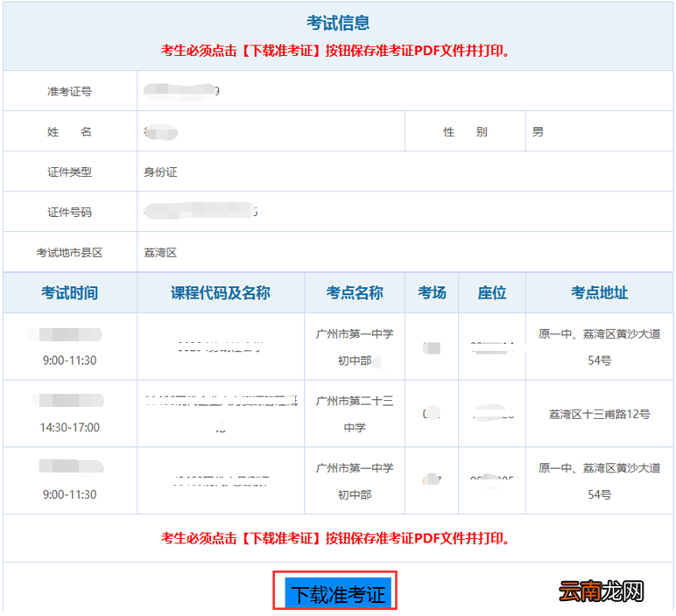This screenshot has height=616, width=676.
Task: Click the 准考证号 label cell
Action: [69, 91]
